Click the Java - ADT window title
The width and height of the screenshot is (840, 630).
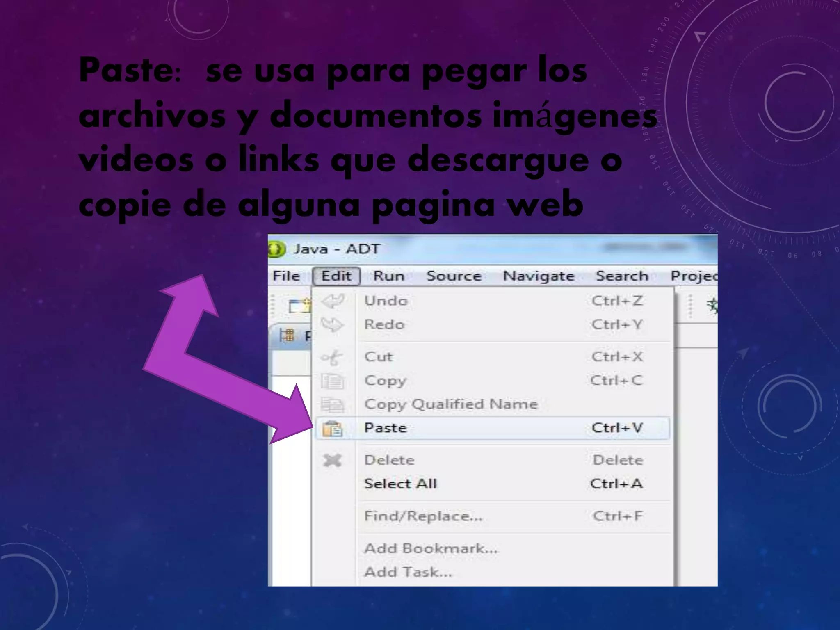click(337, 249)
